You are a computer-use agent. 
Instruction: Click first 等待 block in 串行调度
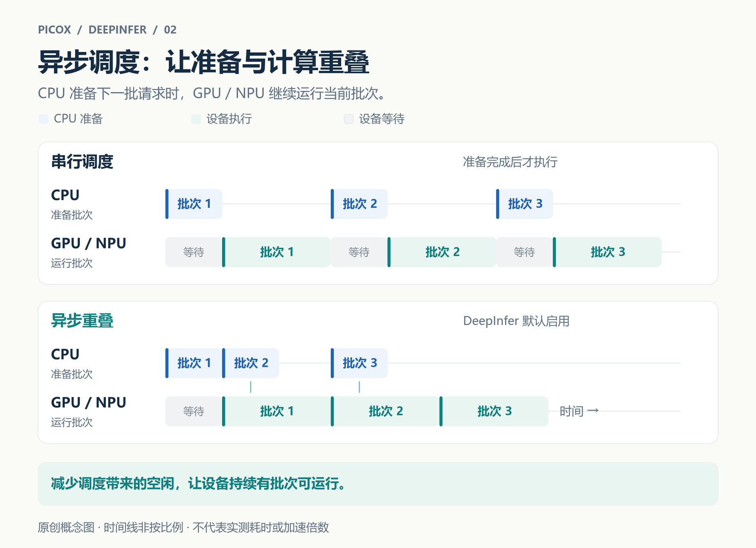click(194, 252)
